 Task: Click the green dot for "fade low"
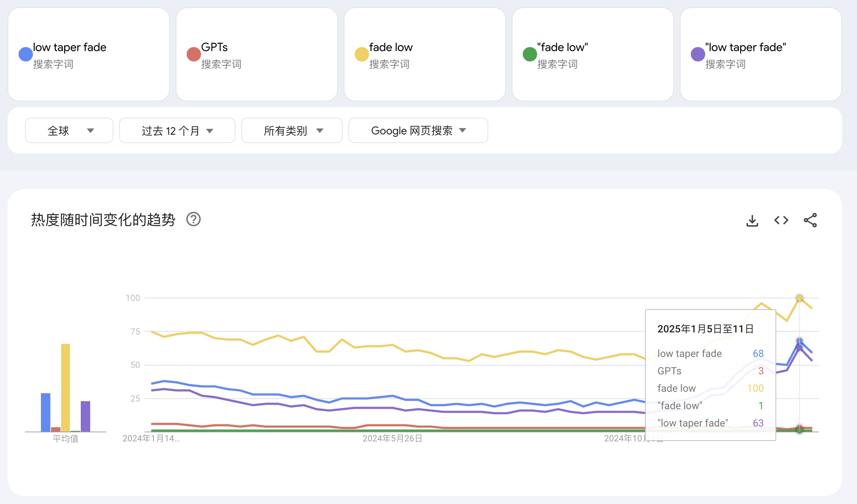(530, 54)
